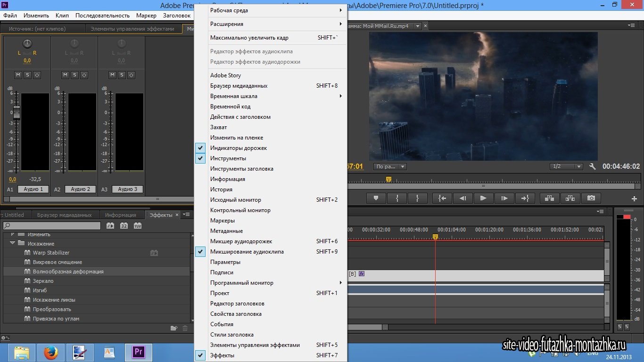The image size is (644, 362).
Task: Click the fx badge on the timeline clip
Action: pyautogui.click(x=362, y=273)
